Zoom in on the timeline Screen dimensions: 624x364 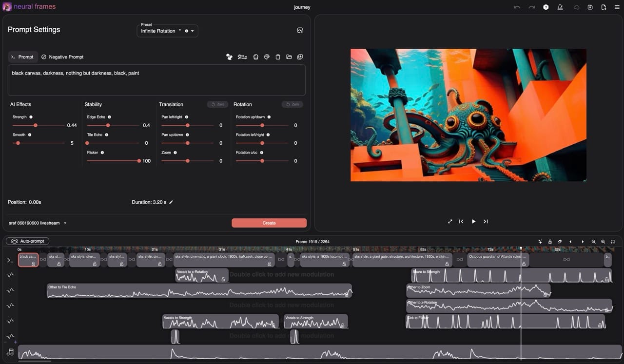603,242
